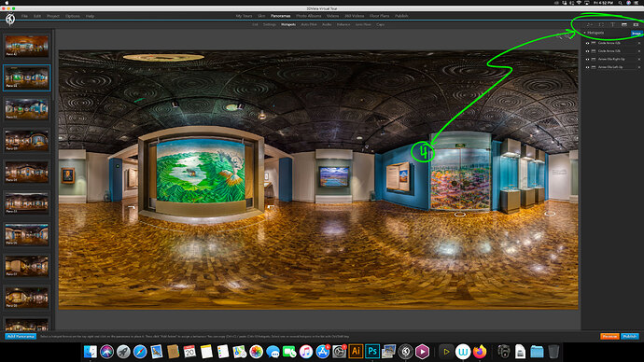Open the File menu
Image resolution: width=644 pixels, height=362 pixels.
[24, 16]
